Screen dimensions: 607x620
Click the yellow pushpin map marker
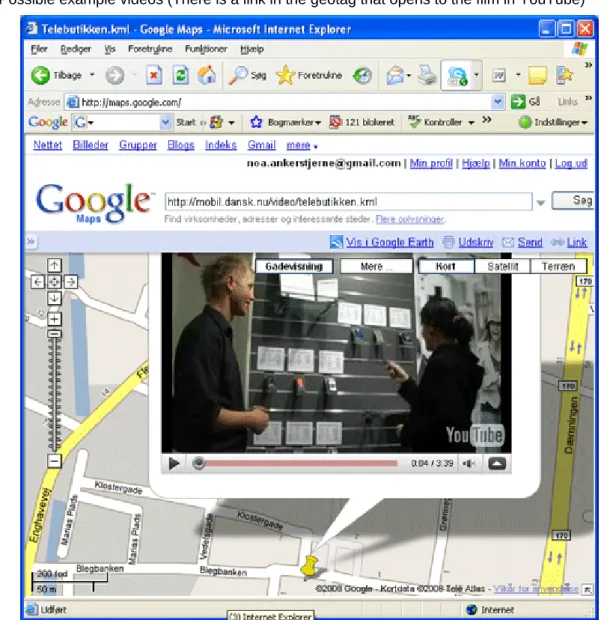coord(309,567)
